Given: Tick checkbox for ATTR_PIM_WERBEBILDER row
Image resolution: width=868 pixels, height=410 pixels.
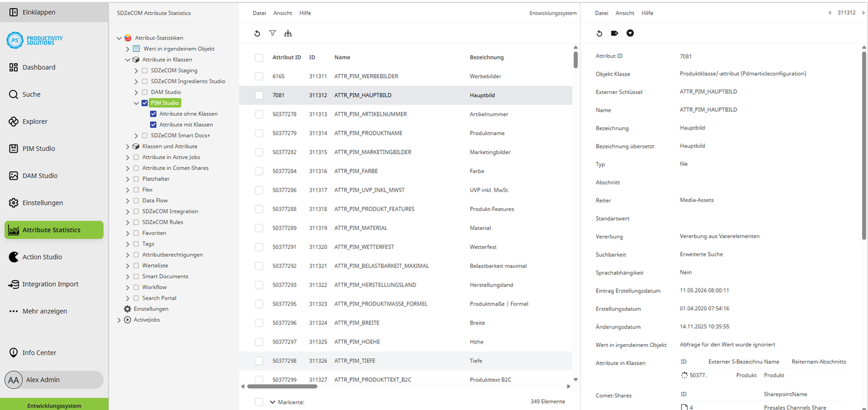Looking at the screenshot, I should pyautogui.click(x=259, y=76).
